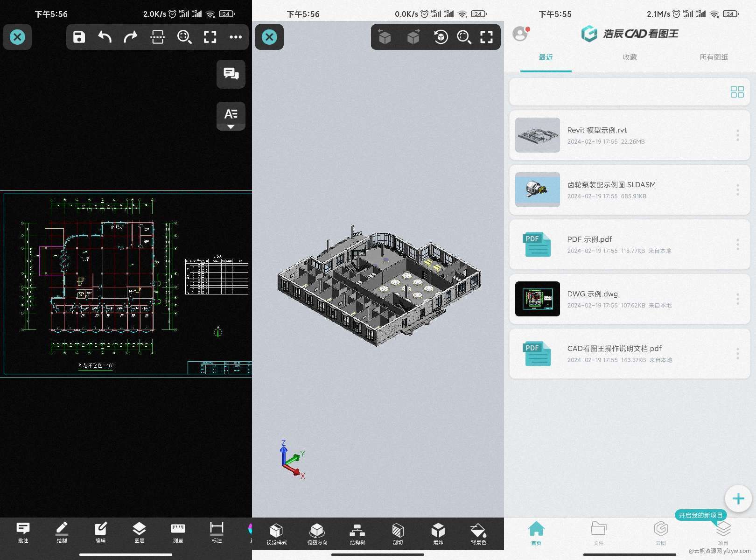Open the comments chat bubble button
Screen dimensions: 756x560
click(231, 74)
